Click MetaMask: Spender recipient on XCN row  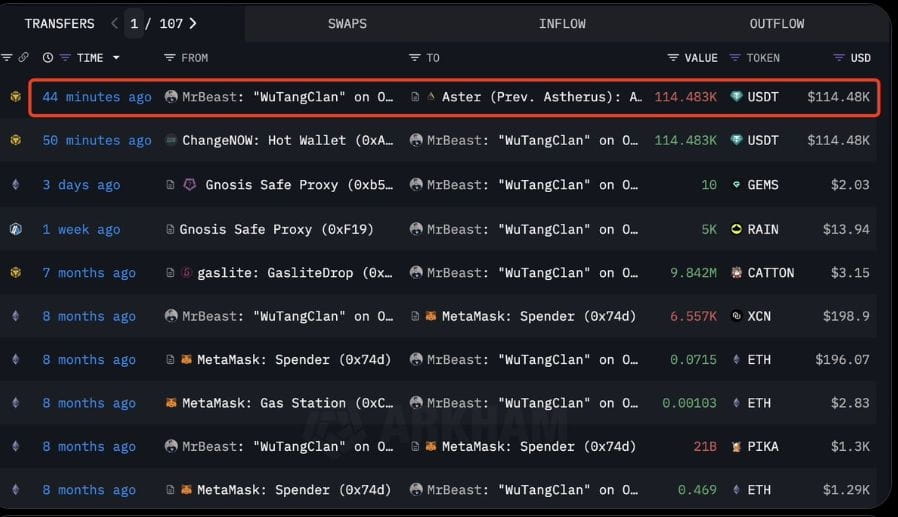click(538, 317)
